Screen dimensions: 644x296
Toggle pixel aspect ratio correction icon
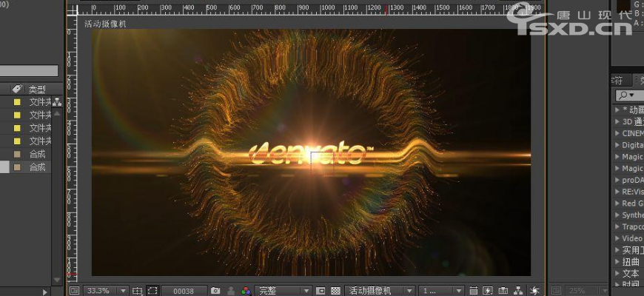[473, 291]
